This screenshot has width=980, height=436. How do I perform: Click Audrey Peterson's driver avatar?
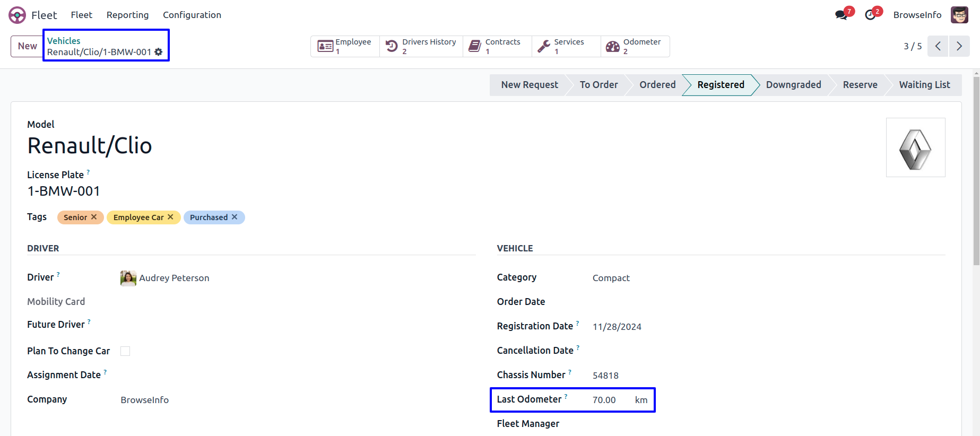pyautogui.click(x=128, y=278)
